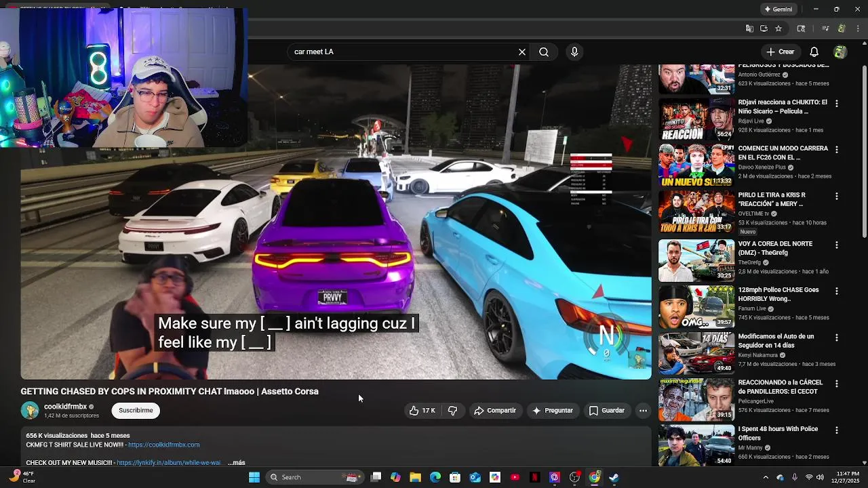Open the YouTube account avatar menu
868x488 pixels.
pyautogui.click(x=840, y=52)
